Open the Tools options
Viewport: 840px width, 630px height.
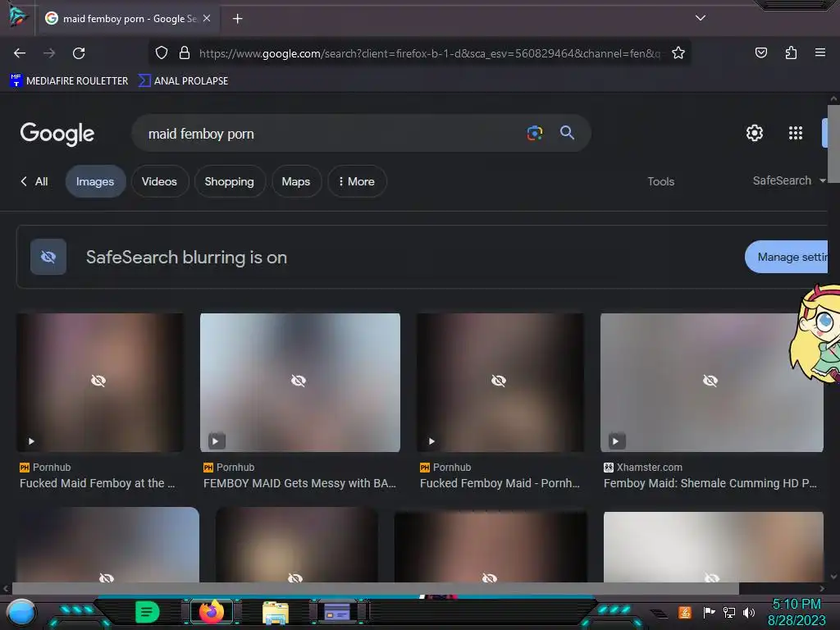[660, 181]
